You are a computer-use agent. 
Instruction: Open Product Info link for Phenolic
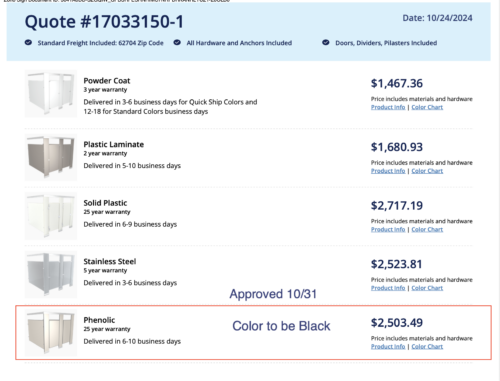pyautogui.click(x=388, y=346)
